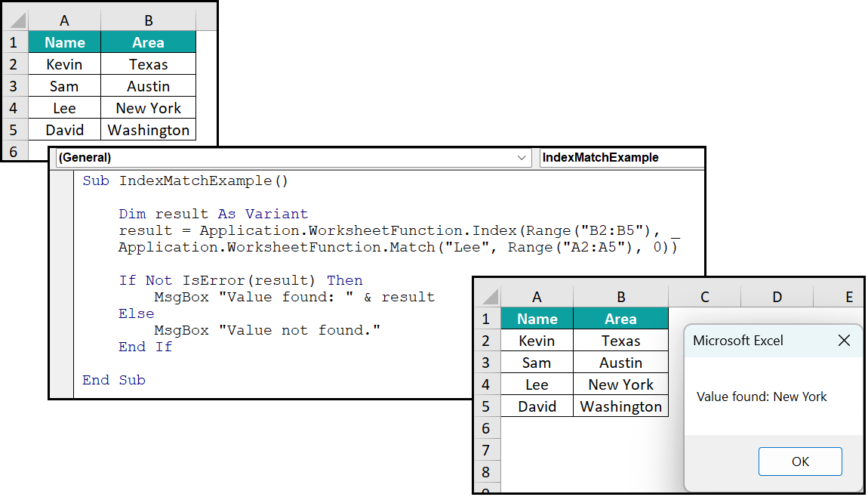Close the Microsoft Excel dialog
Viewport: 868px width, 497px height.
click(844, 341)
